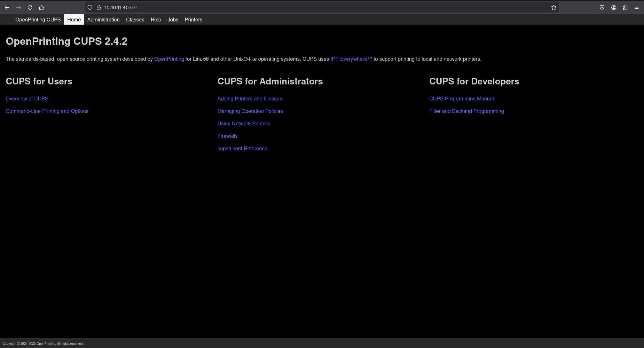This screenshot has width=644, height=348.
Task: Open the Pocket save icon
Action: (602, 7)
